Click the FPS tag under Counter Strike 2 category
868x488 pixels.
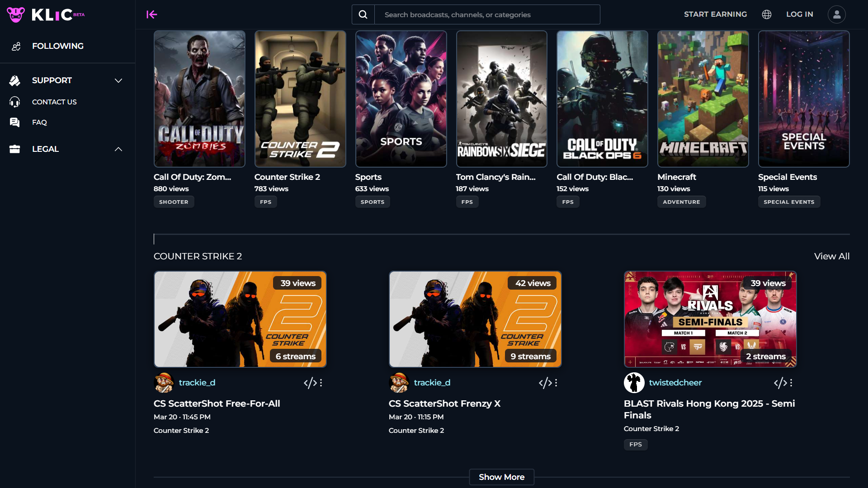tap(266, 202)
